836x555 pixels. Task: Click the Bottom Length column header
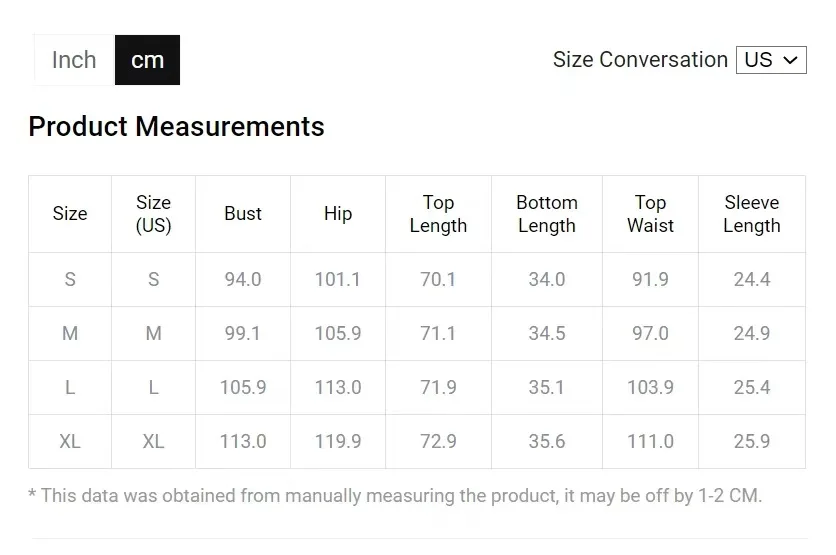tap(547, 214)
